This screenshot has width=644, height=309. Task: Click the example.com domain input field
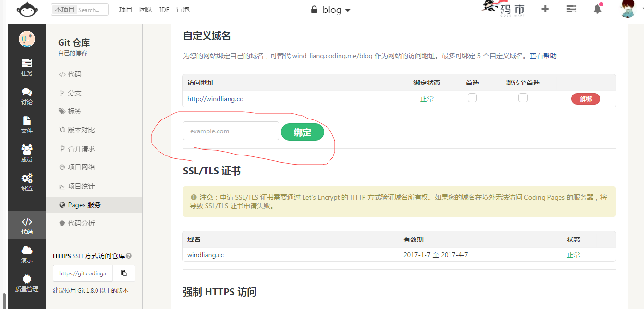click(x=231, y=131)
